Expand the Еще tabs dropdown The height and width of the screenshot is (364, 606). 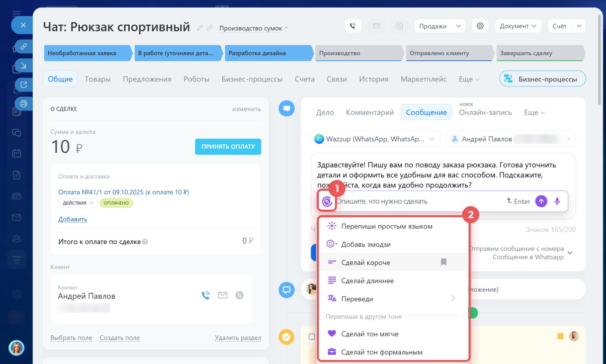tap(469, 79)
